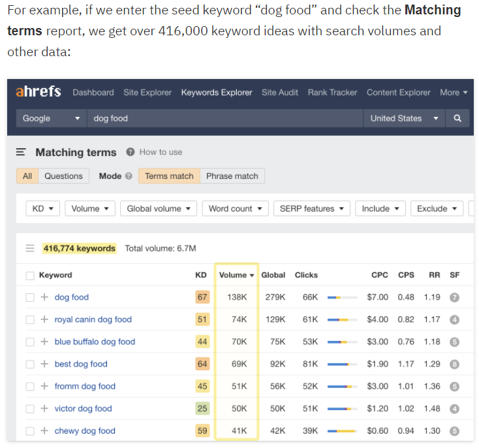This screenshot has height=448, width=479.
Task: Switch to the Questions tab
Action: pyautogui.click(x=63, y=176)
